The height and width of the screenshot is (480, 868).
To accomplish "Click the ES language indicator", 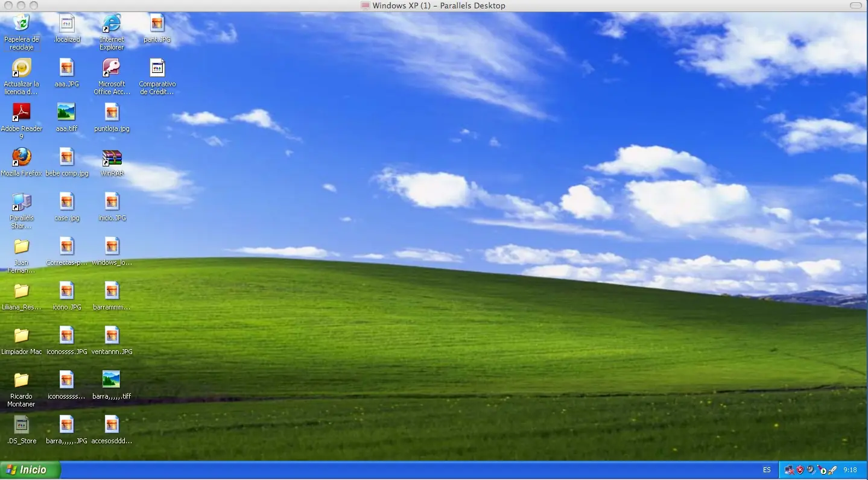I will pos(767,470).
